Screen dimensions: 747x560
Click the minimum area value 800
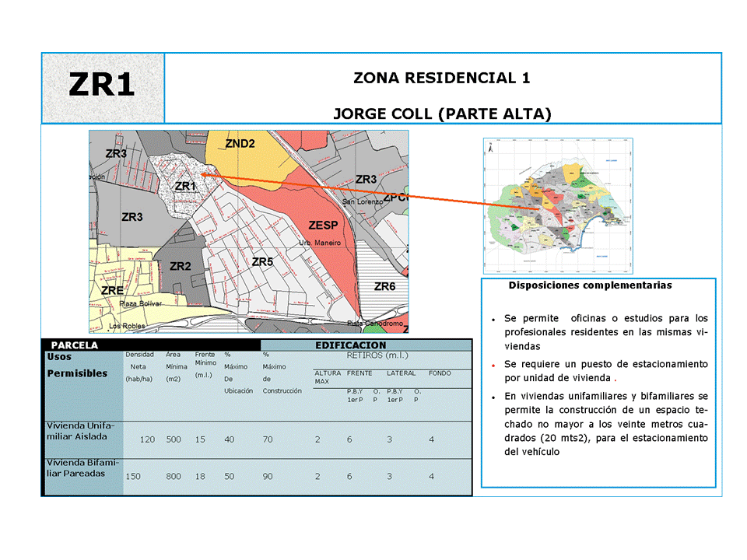pos(174,476)
